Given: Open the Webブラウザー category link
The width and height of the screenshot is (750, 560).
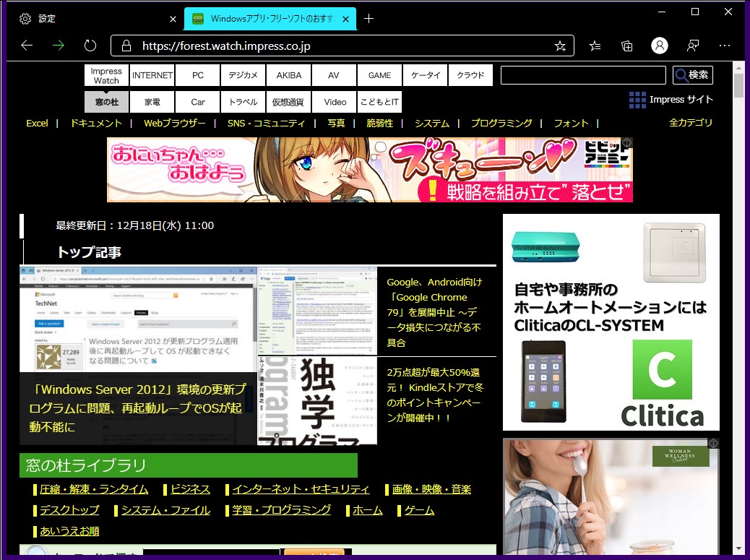Looking at the screenshot, I should pos(175,124).
